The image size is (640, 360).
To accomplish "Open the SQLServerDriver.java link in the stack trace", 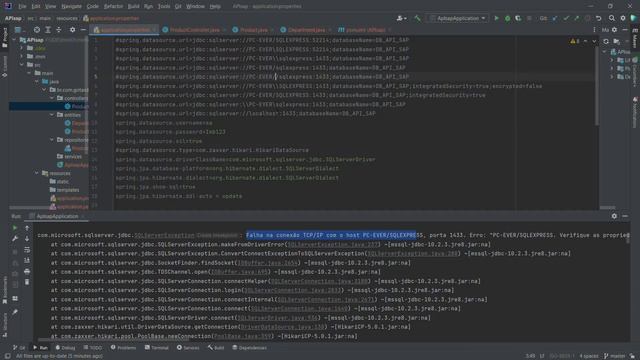I will tap(277, 318).
